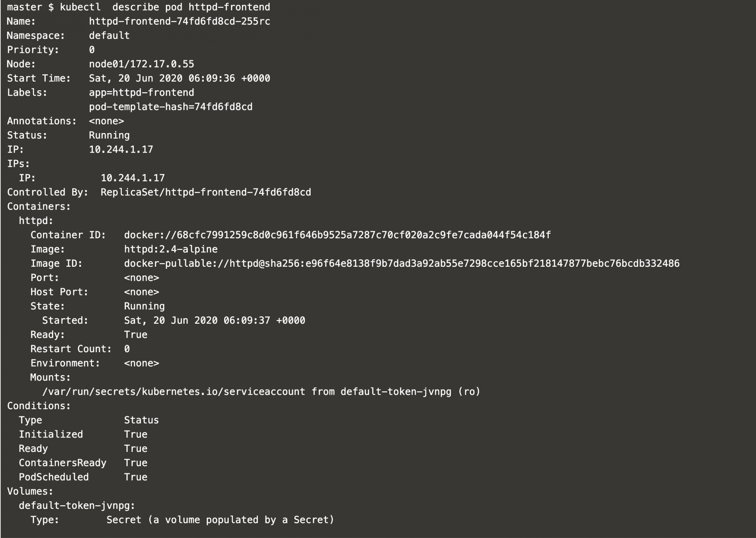Image resolution: width=756 pixels, height=538 pixels.
Task: Click the Start Time timestamp value
Action: point(180,78)
